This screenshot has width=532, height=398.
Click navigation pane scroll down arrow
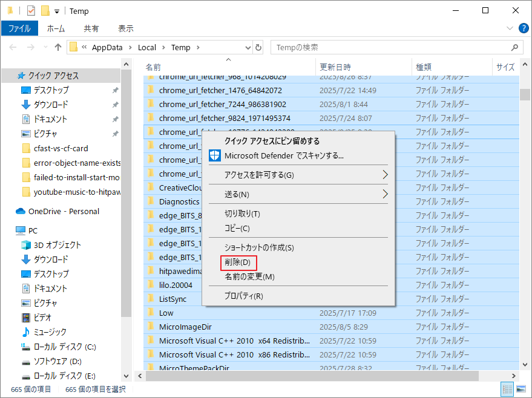tap(126, 376)
